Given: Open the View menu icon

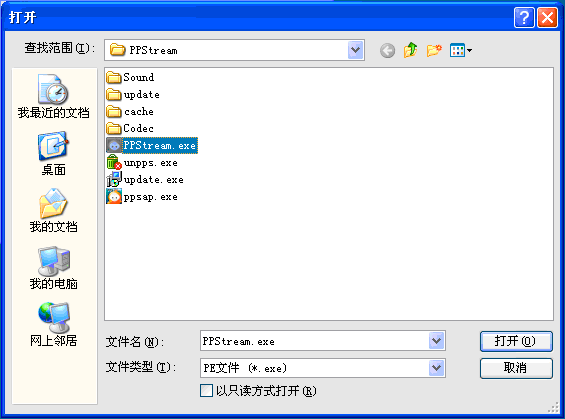Looking at the screenshot, I should click(x=461, y=50).
